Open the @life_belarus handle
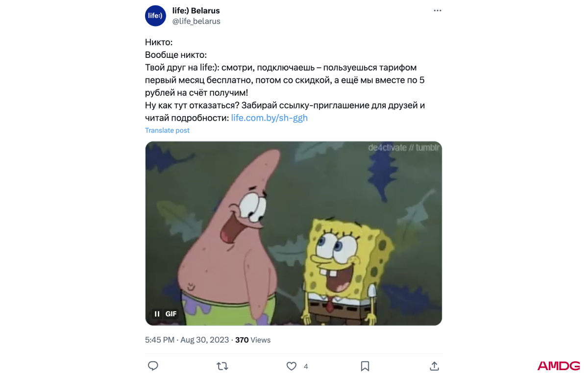 pos(196,21)
